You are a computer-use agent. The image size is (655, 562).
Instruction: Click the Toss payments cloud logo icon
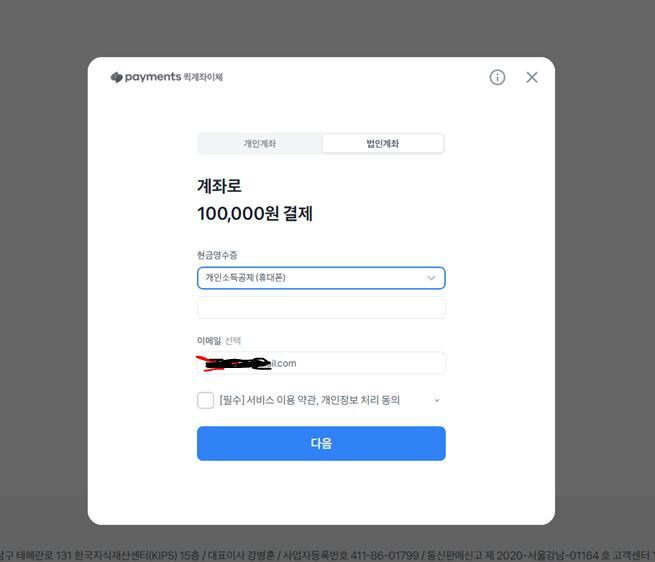pos(117,77)
